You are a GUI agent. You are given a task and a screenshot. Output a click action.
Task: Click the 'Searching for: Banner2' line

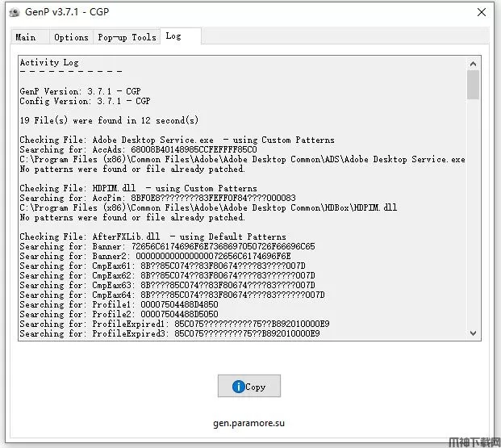click(155, 256)
